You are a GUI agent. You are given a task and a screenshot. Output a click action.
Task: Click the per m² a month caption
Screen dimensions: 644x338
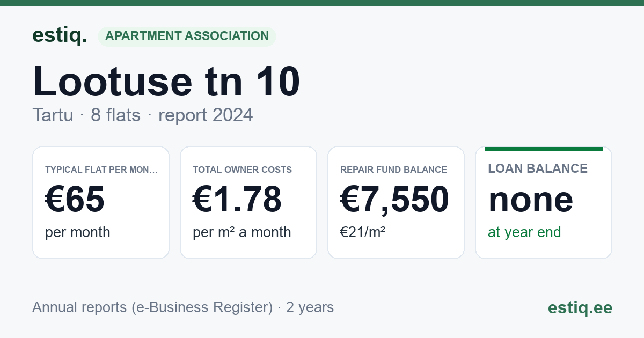tap(242, 232)
